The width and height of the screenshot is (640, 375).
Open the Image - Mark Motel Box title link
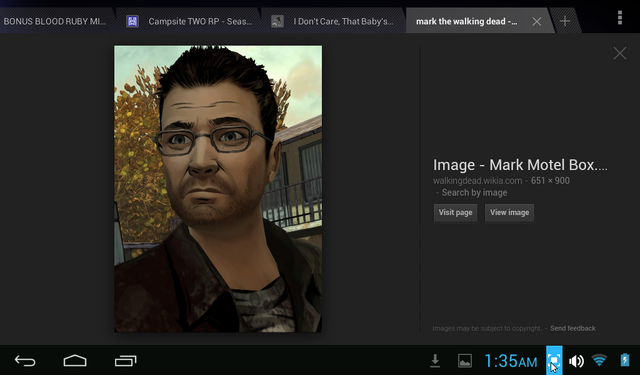[x=520, y=165]
